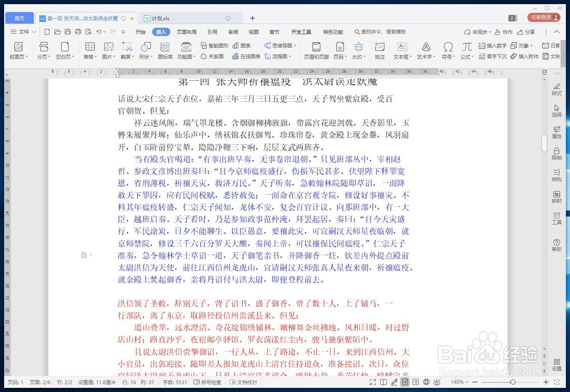Toggle eye protection mode icon
Screen dimensions: 570x392
tap(437, 382)
